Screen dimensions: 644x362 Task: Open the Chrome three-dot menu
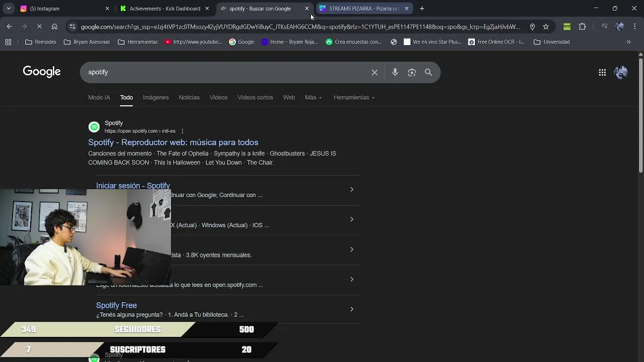634,27
